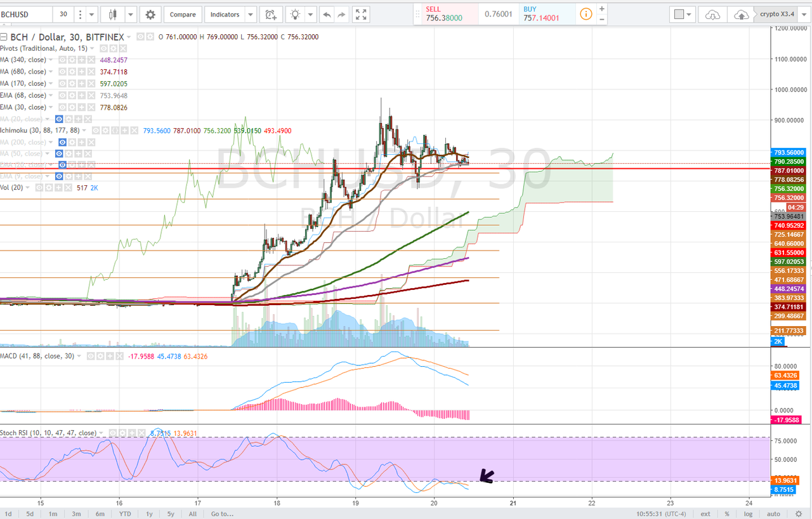This screenshot has width=812, height=519.
Task: Remove the Pivots indicator from the chart
Action: pos(123,49)
